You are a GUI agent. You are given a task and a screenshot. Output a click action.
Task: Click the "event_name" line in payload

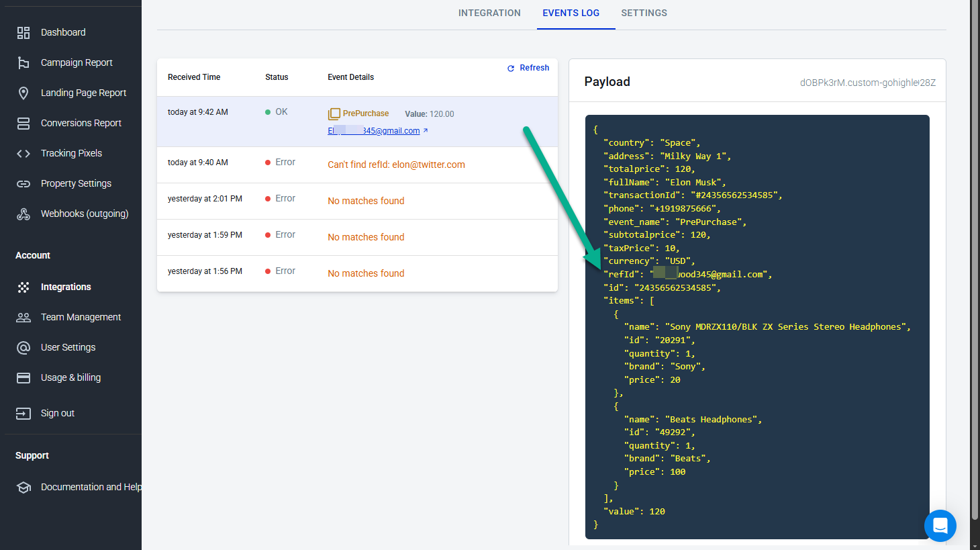click(x=675, y=222)
